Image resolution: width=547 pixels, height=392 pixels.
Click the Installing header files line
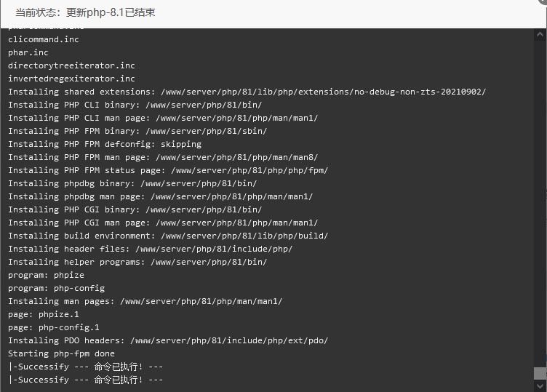click(x=151, y=249)
